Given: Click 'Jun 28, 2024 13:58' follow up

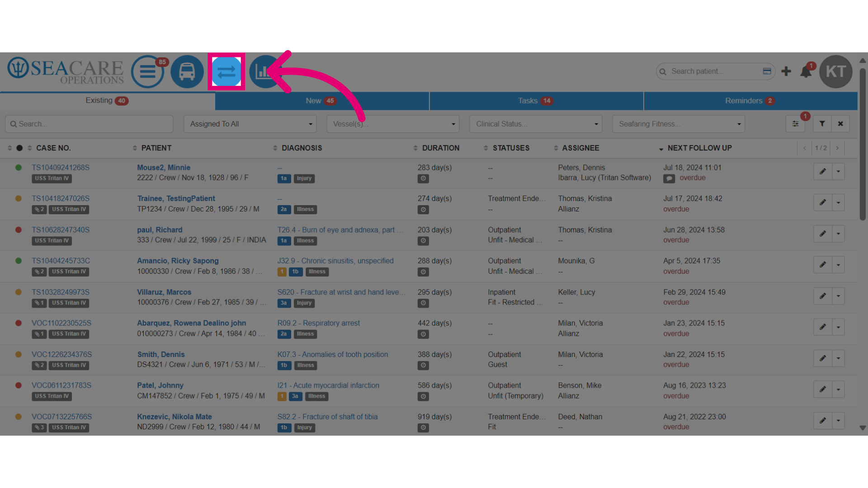Looking at the screenshot, I should [694, 230].
